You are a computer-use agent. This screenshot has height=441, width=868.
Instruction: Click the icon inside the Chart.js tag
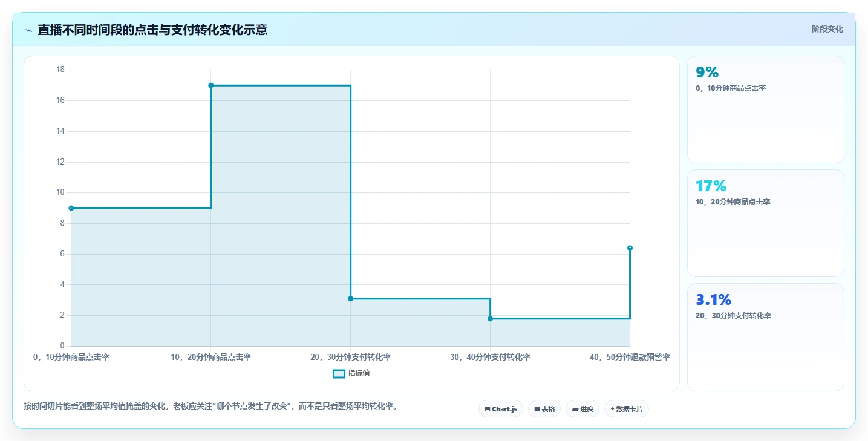click(488, 410)
